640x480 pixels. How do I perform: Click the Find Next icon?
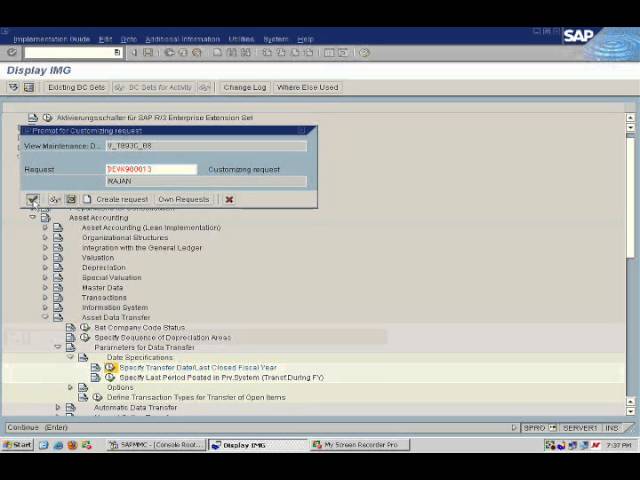coord(245,52)
